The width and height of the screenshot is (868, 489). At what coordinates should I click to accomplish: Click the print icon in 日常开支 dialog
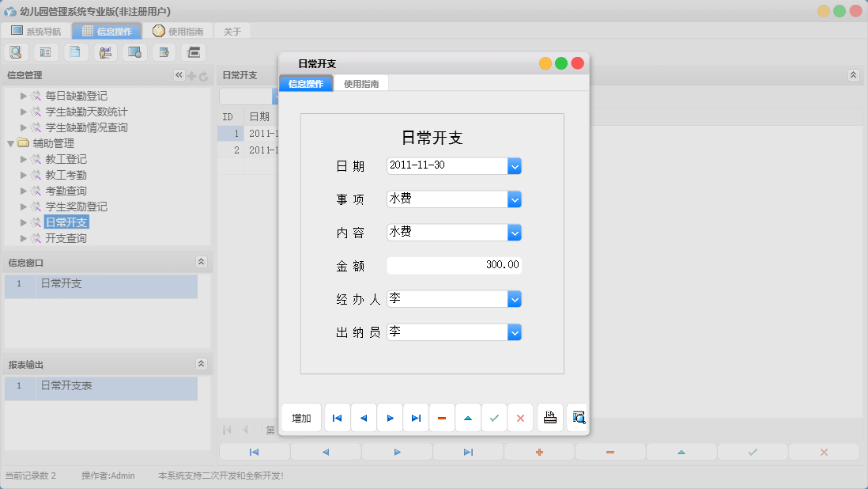click(x=550, y=418)
